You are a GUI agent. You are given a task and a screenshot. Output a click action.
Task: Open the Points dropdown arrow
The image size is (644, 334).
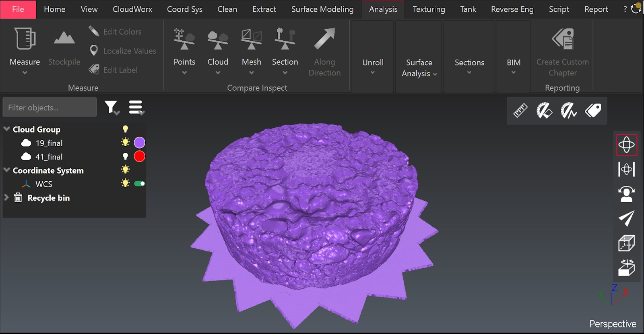pos(184,73)
